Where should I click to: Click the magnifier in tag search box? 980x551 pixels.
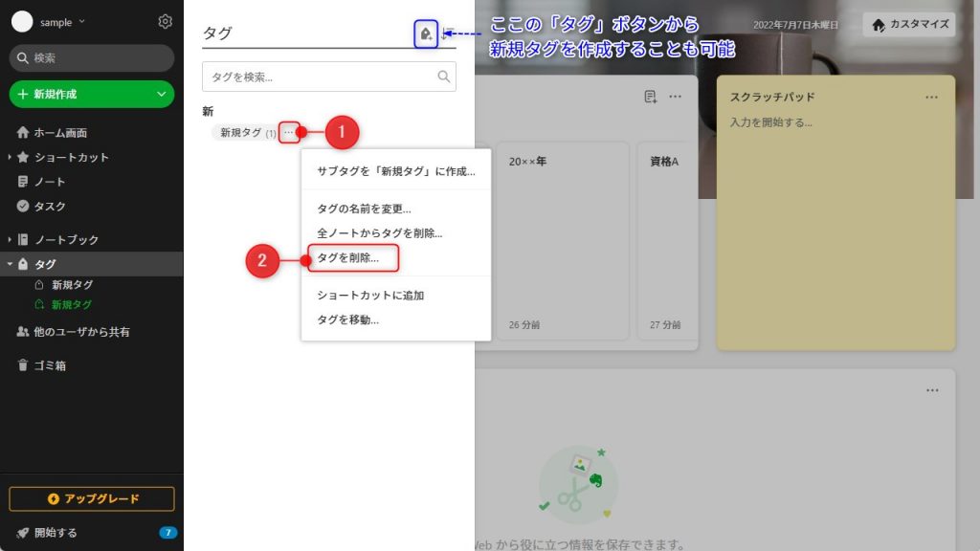tap(444, 77)
